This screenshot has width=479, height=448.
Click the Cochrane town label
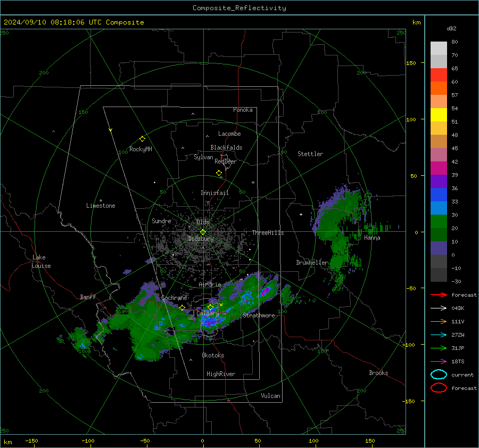[x=174, y=298]
